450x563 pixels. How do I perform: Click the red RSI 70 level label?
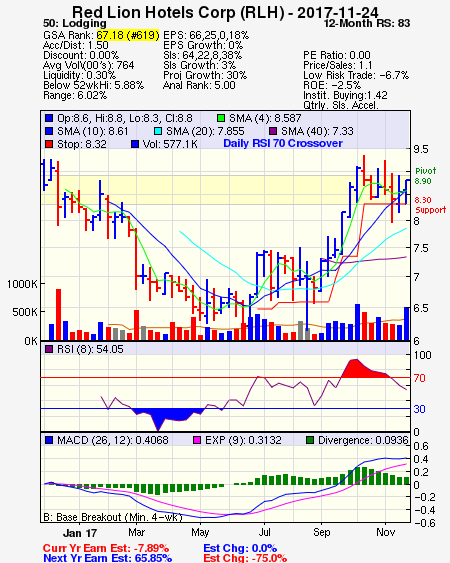tap(419, 378)
